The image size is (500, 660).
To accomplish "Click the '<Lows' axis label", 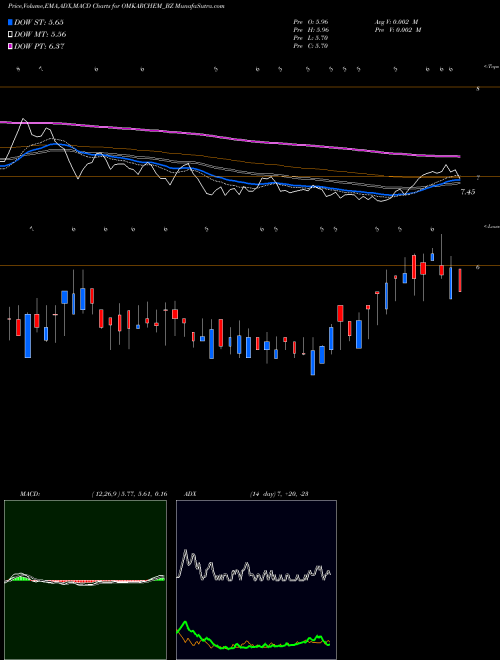I will [x=491, y=226].
